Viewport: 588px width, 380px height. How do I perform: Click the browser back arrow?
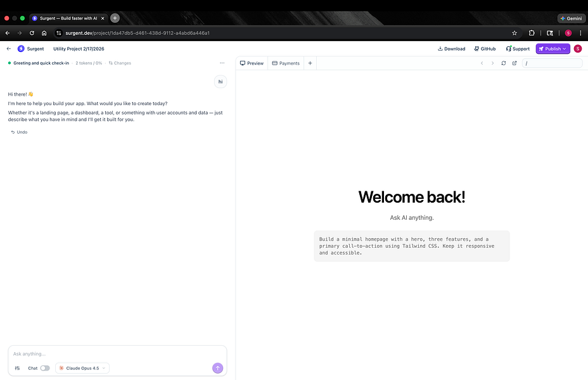[x=8, y=33]
